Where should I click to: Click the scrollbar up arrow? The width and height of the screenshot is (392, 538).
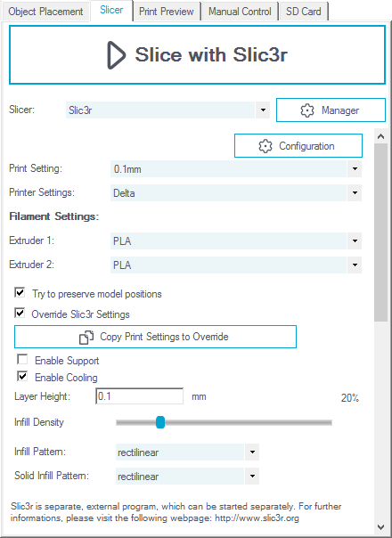[x=380, y=136]
